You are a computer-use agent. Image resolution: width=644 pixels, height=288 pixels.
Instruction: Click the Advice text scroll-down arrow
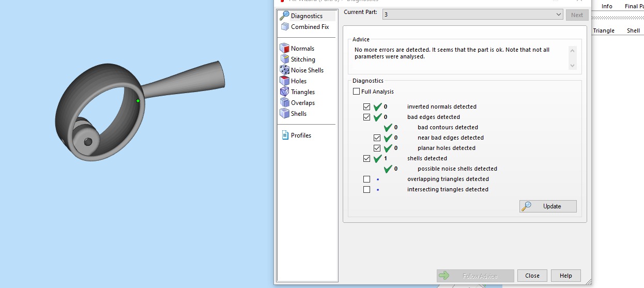coord(572,66)
